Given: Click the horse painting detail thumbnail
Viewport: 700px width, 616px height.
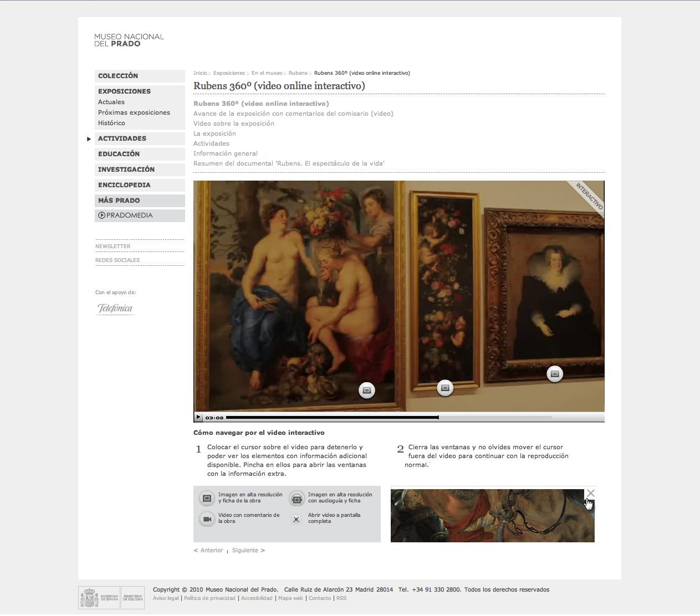Looking at the screenshot, I should (x=493, y=516).
